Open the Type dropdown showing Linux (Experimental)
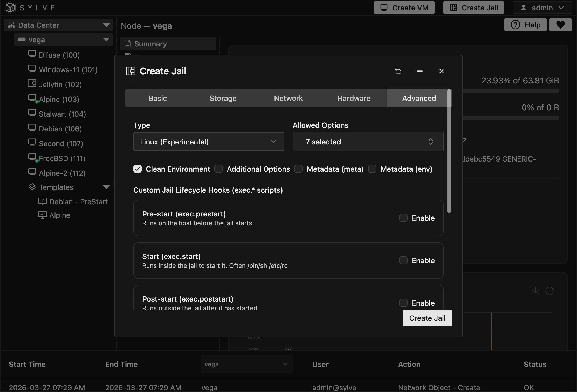 pos(209,142)
